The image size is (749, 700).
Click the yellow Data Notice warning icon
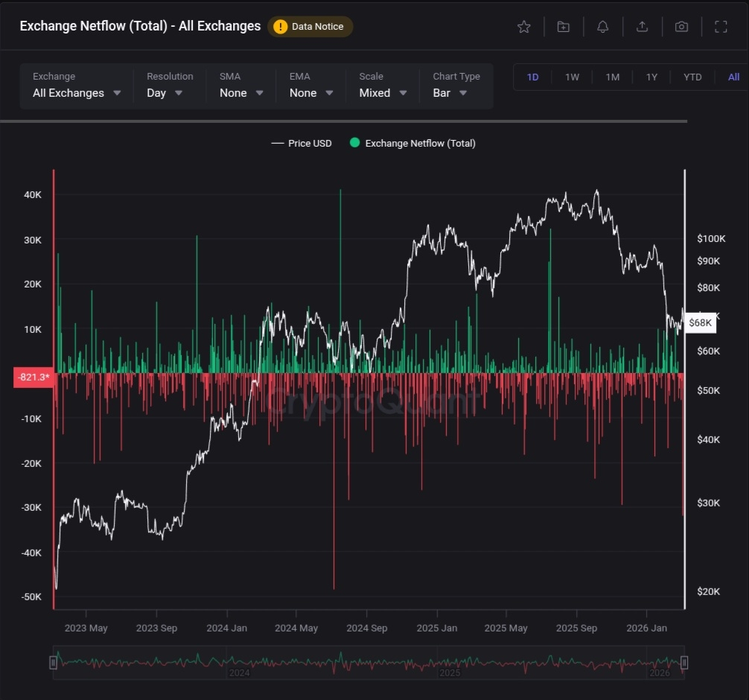tap(280, 27)
